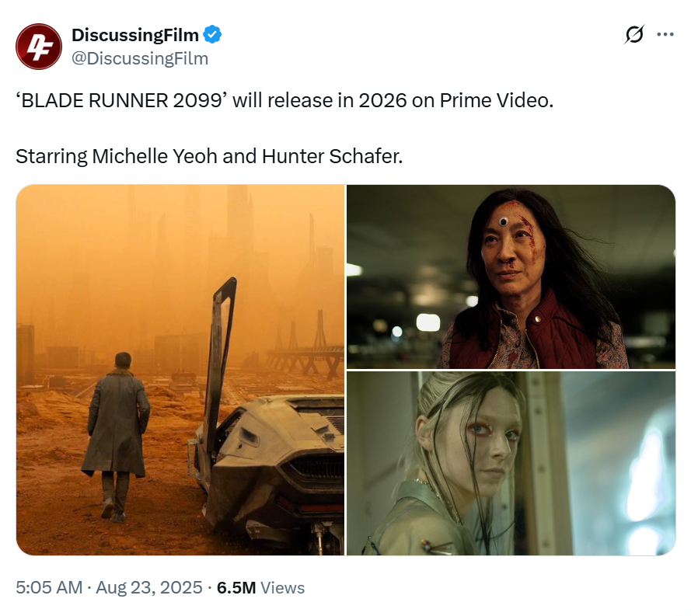691x616 pixels.
Task: Click the Aug 23, 2025 date
Action: pyautogui.click(x=149, y=588)
